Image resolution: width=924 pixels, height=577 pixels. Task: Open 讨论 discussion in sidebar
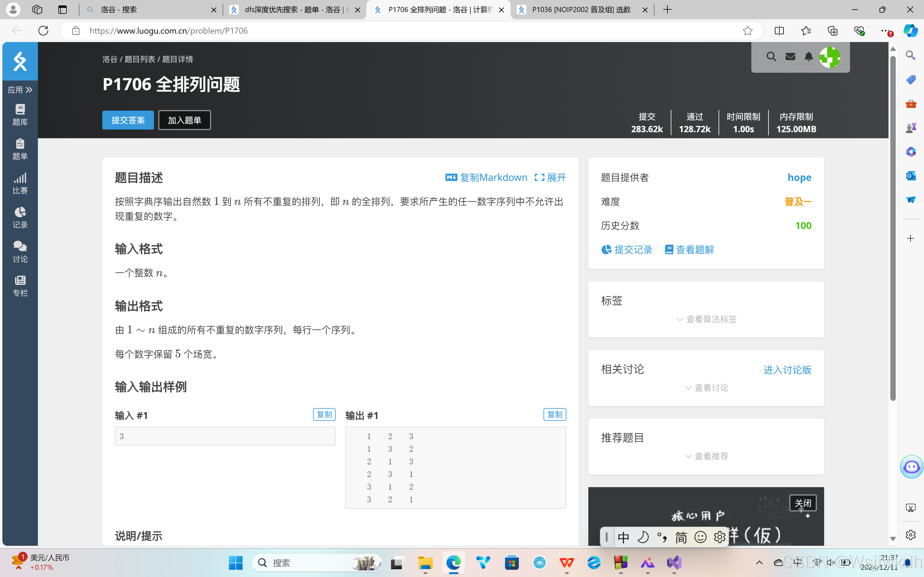[x=20, y=252]
